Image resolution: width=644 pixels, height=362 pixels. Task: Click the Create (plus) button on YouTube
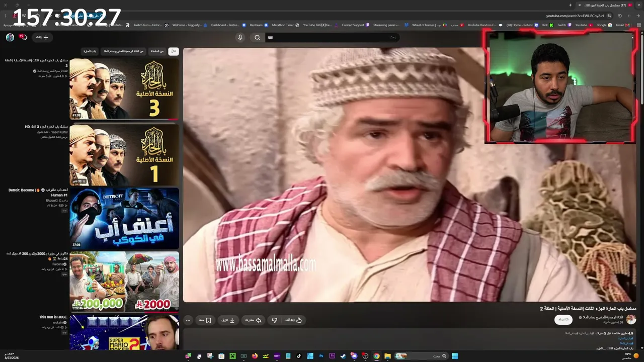[x=42, y=37]
